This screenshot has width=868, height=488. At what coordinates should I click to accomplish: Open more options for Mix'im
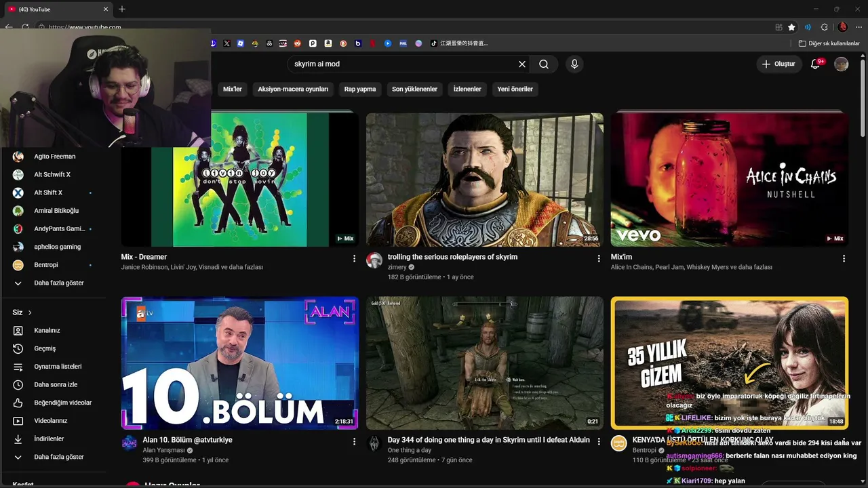(x=844, y=258)
